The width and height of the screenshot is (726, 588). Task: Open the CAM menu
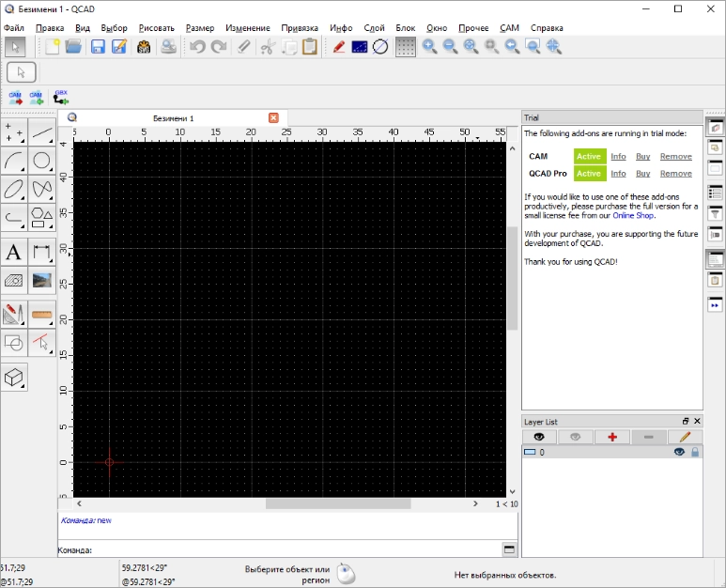[509, 28]
